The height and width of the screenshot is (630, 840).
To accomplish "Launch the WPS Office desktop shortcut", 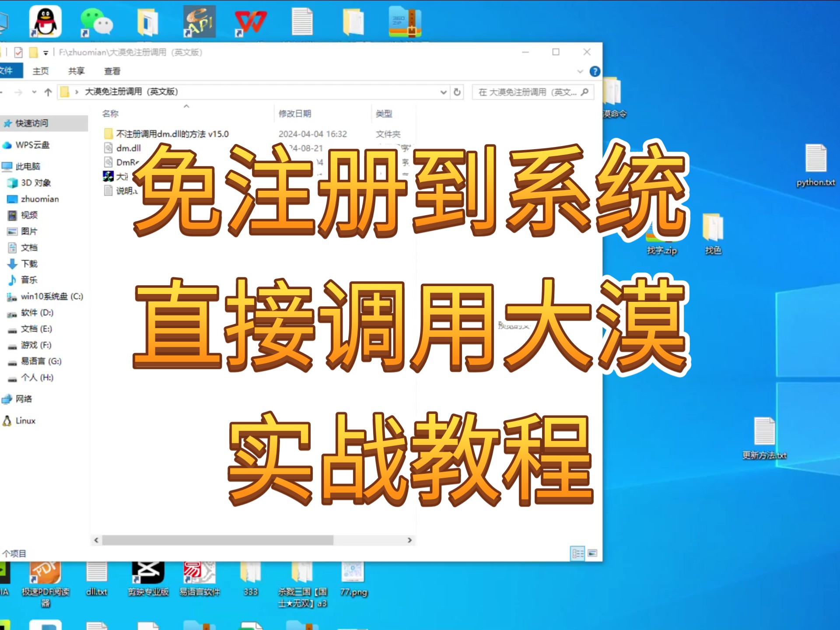I will tap(250, 22).
